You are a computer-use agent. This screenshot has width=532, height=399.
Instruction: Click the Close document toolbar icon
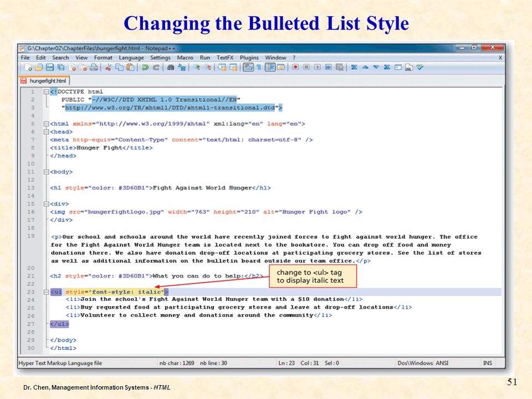point(72,68)
